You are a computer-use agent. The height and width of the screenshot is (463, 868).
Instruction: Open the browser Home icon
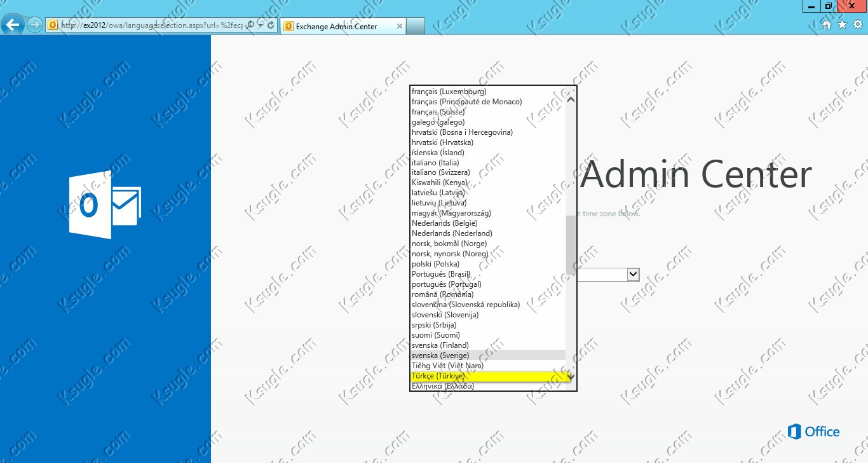pyautogui.click(x=827, y=25)
